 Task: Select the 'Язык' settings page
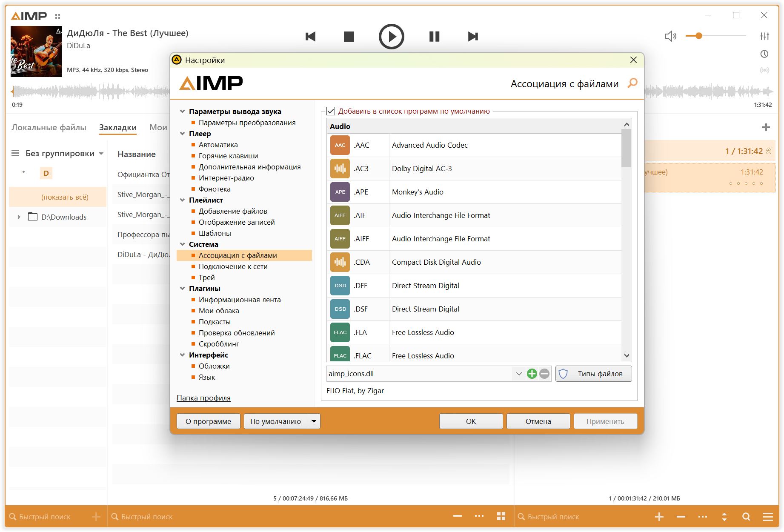pyautogui.click(x=207, y=377)
